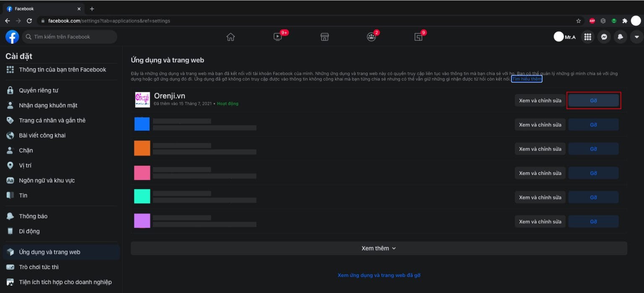This screenshot has width=644, height=293.
Task: Open the Marketplace icon
Action: [325, 37]
